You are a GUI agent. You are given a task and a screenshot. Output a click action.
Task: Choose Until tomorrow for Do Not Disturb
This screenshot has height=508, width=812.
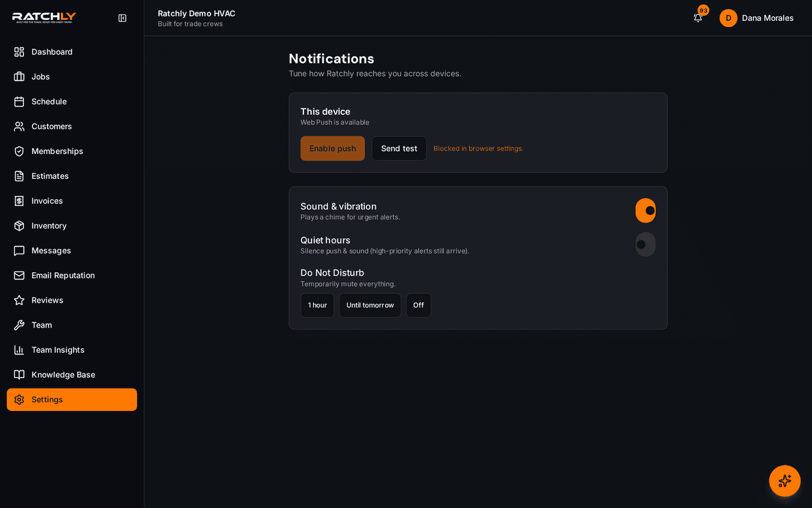(370, 305)
